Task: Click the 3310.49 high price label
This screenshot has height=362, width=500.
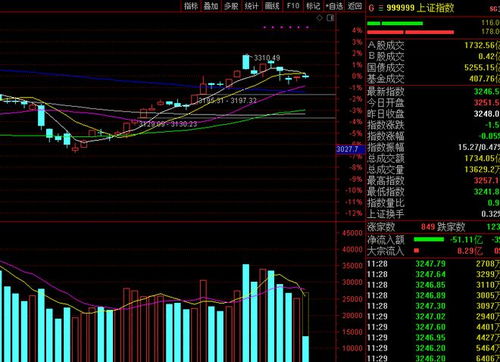Action: tap(267, 58)
